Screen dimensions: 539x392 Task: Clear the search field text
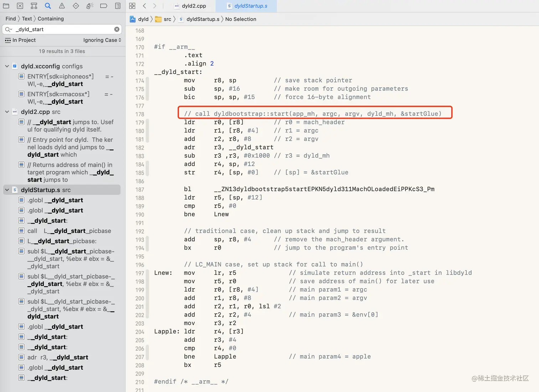click(117, 29)
